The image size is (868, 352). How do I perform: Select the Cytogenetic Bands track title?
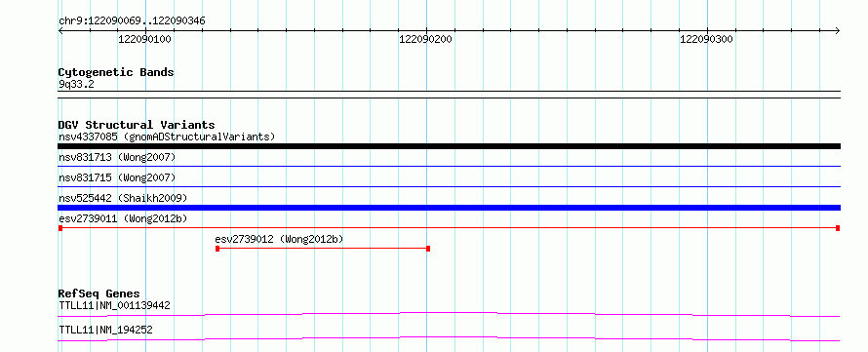(116, 72)
